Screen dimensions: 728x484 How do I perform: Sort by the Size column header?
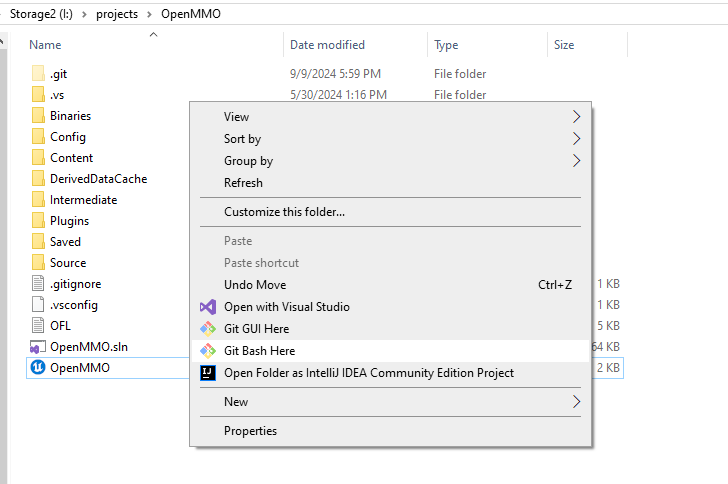(564, 45)
